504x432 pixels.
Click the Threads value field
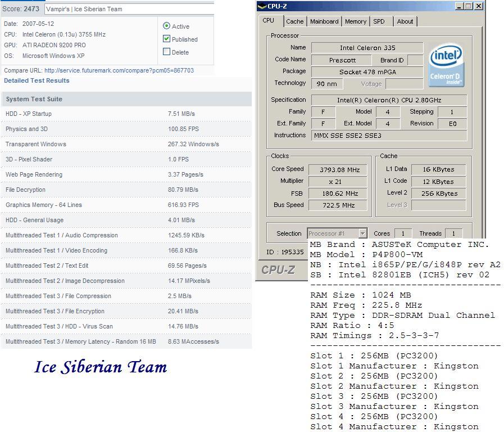tap(454, 233)
